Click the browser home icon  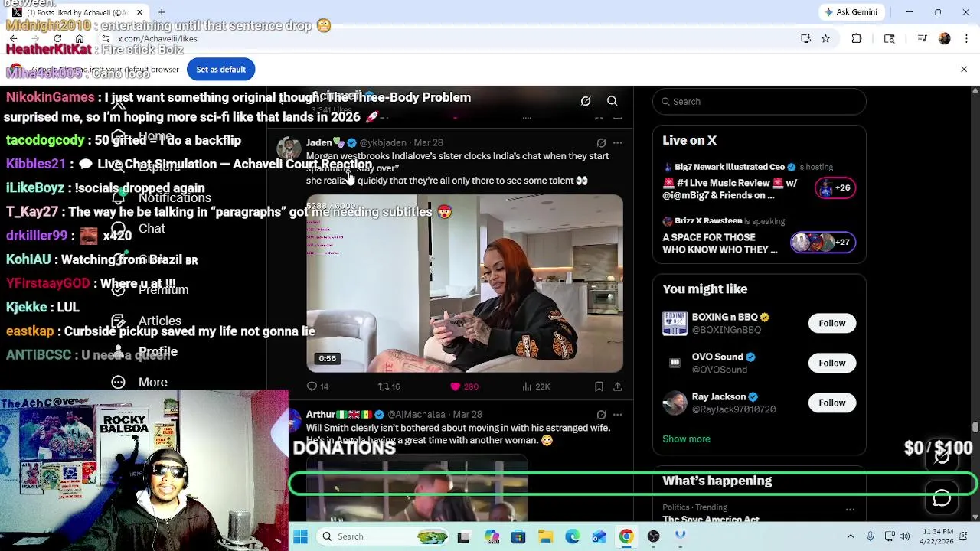click(80, 38)
